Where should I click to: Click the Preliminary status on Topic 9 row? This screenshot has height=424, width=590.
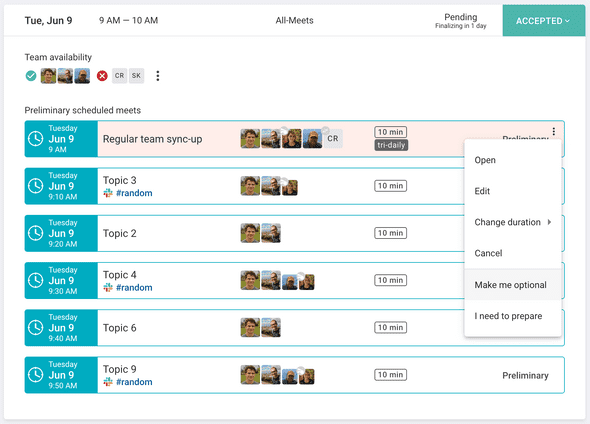pyautogui.click(x=525, y=375)
